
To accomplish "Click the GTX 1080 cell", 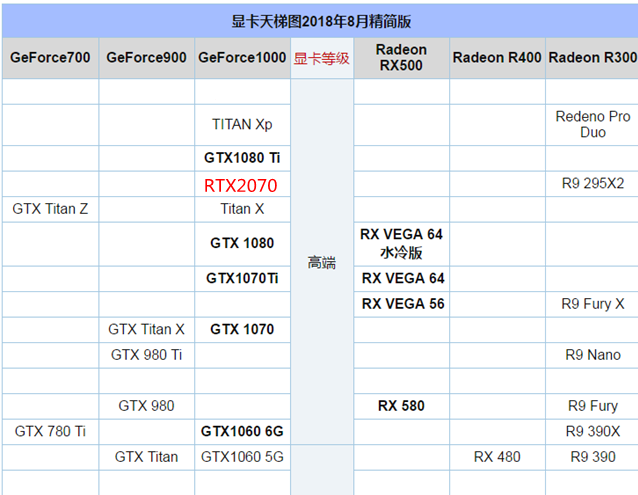I will click(242, 243).
